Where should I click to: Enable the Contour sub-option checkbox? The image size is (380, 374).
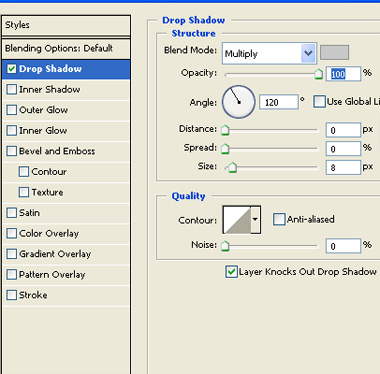click(24, 172)
